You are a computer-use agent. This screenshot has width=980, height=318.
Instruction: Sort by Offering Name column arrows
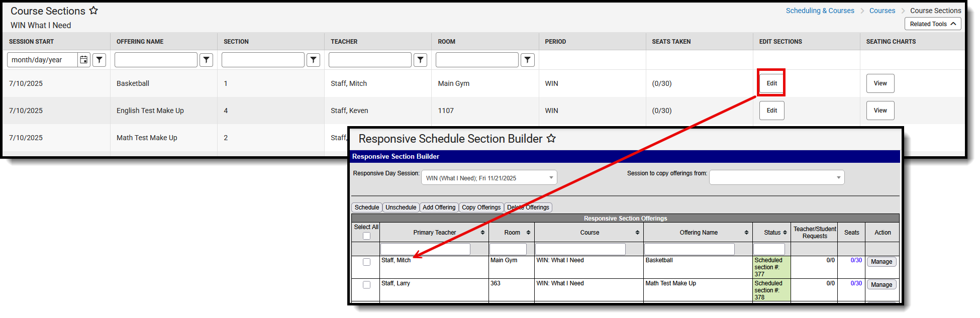746,233
